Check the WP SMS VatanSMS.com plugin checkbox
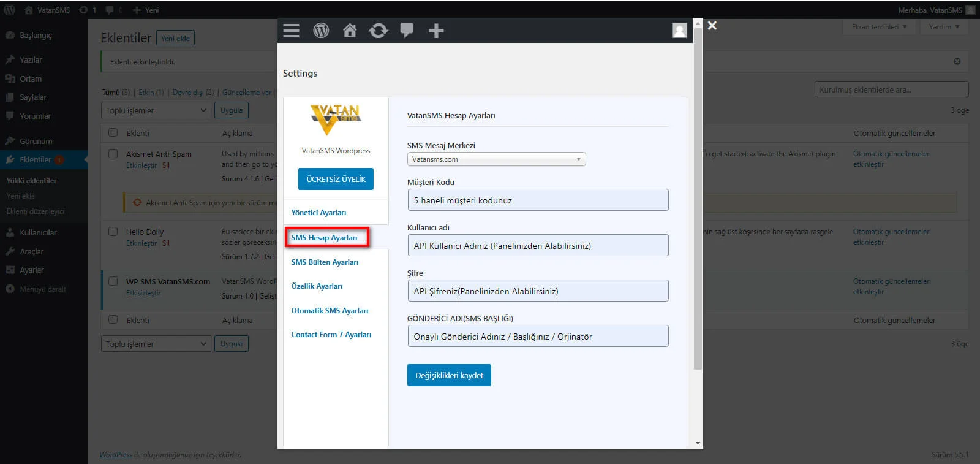 click(113, 281)
